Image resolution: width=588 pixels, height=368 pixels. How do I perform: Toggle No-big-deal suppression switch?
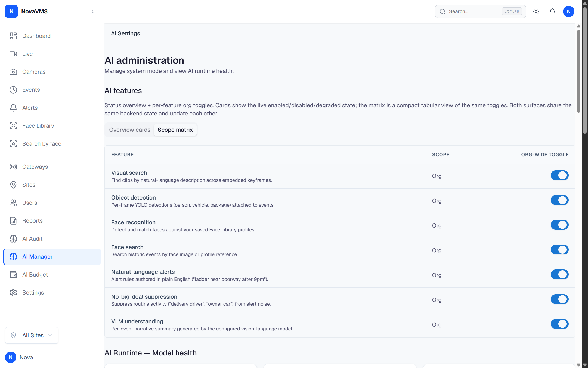560,299
